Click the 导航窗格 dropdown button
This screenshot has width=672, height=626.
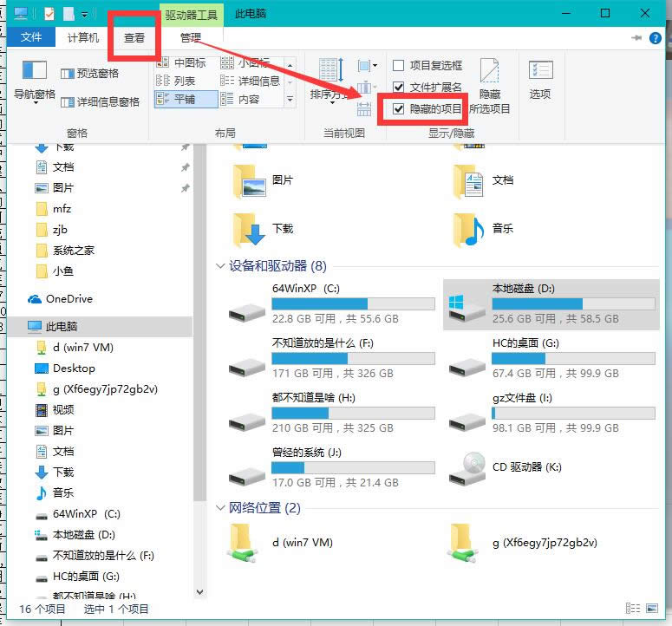(35, 95)
